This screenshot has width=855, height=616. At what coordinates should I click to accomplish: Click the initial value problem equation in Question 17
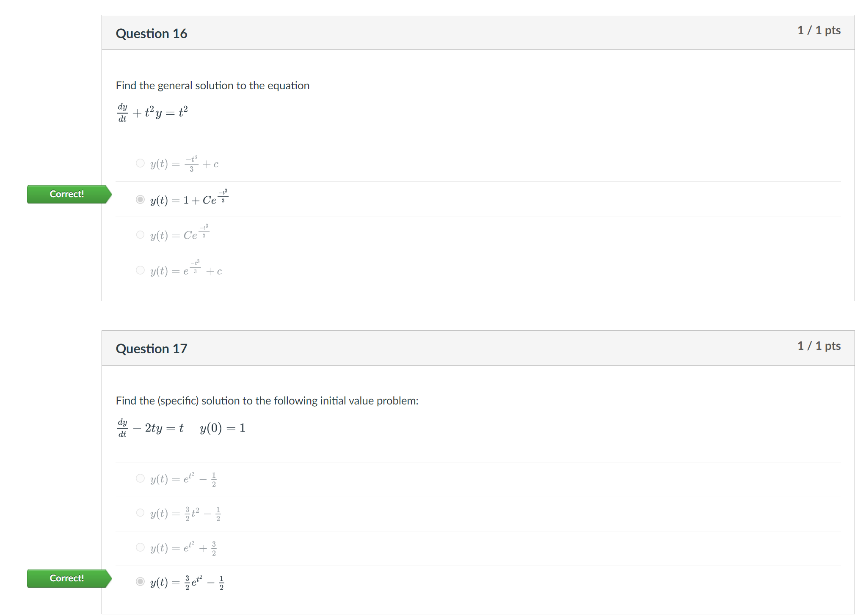182,427
